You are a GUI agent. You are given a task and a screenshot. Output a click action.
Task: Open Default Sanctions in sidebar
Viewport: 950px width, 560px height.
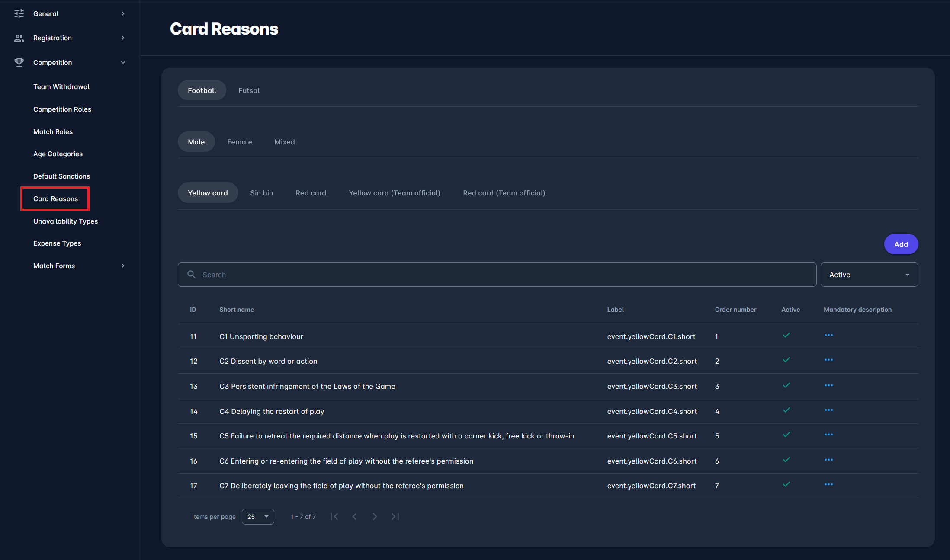[x=61, y=176]
